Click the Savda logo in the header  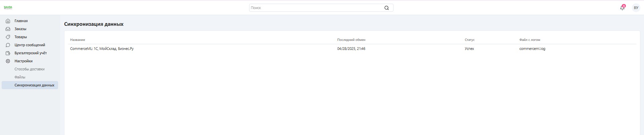[8, 7]
